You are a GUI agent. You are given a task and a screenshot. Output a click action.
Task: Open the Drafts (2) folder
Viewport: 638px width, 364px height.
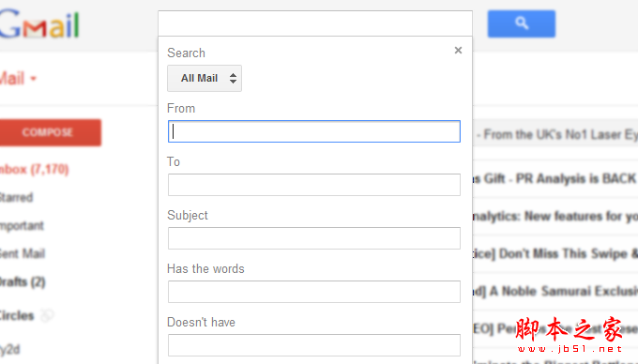[23, 281]
